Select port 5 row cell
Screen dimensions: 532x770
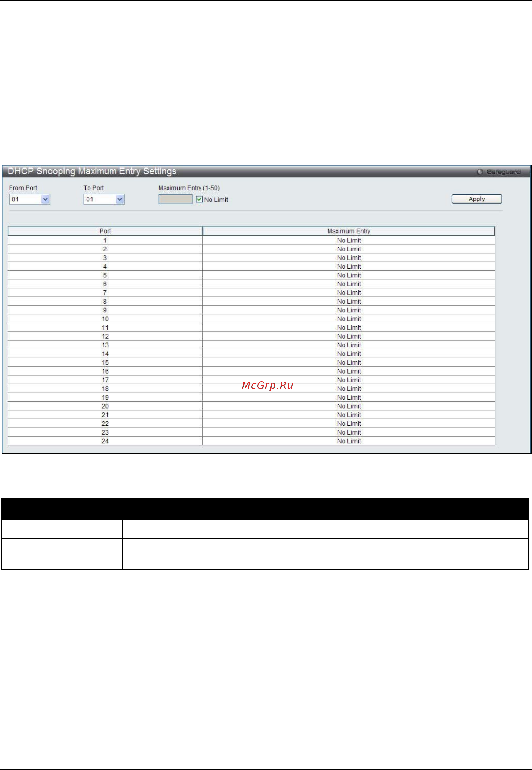[105, 275]
